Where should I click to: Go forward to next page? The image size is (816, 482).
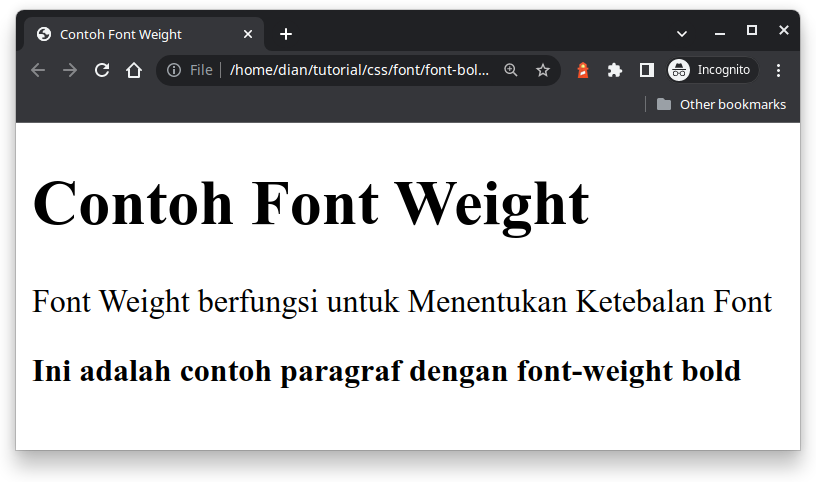point(70,70)
